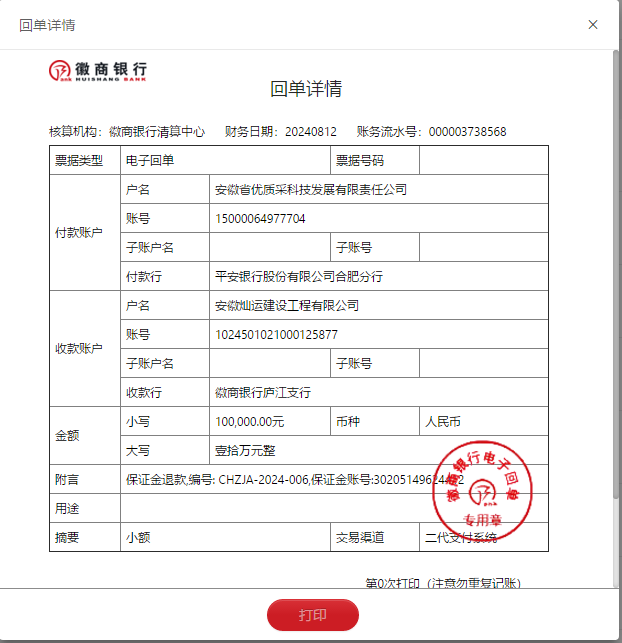Click the payer account number 15000064977704
This screenshot has width=622, height=643.
coord(260,218)
